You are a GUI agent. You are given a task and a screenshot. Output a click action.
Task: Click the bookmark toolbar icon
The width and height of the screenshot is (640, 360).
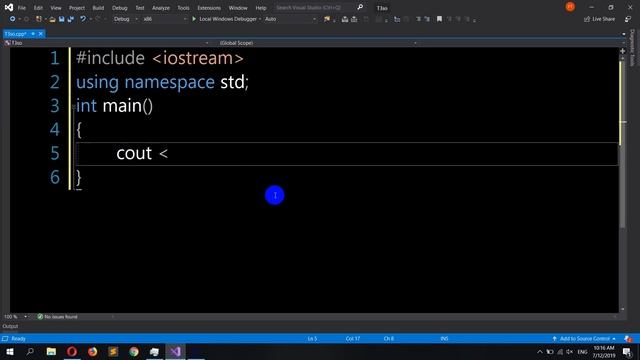[x=439, y=19]
